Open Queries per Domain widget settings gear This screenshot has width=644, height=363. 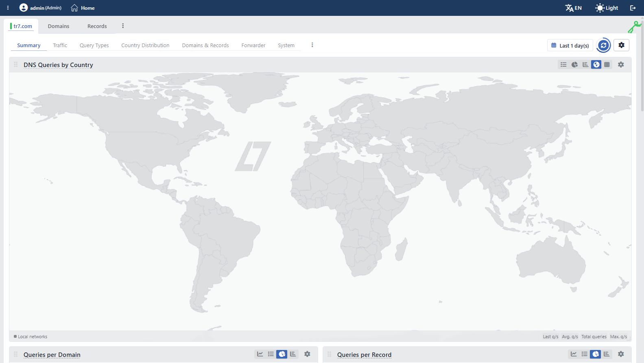(x=307, y=354)
